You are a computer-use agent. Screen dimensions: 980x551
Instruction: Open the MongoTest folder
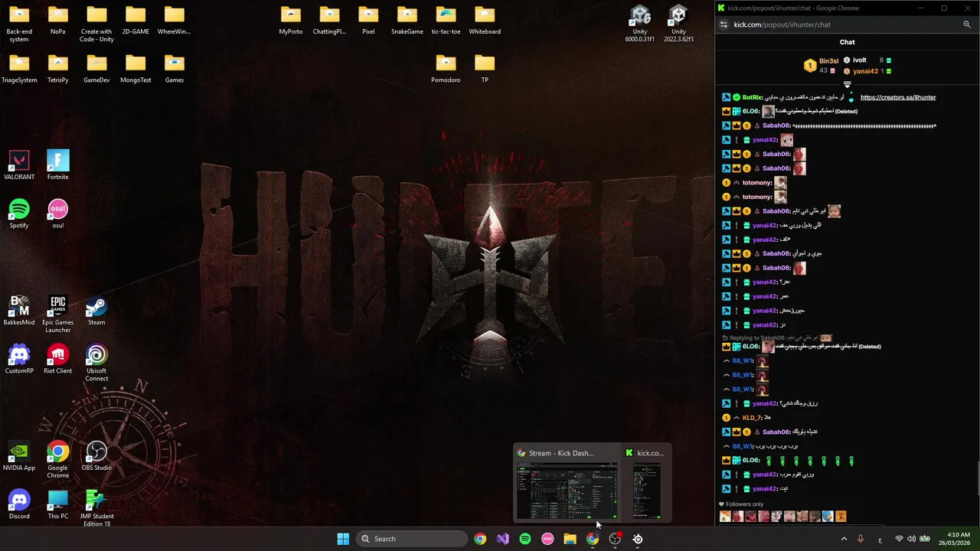click(136, 68)
